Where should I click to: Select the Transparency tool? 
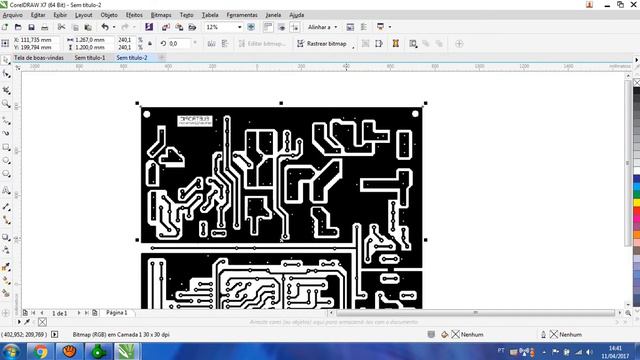[x=6, y=250]
